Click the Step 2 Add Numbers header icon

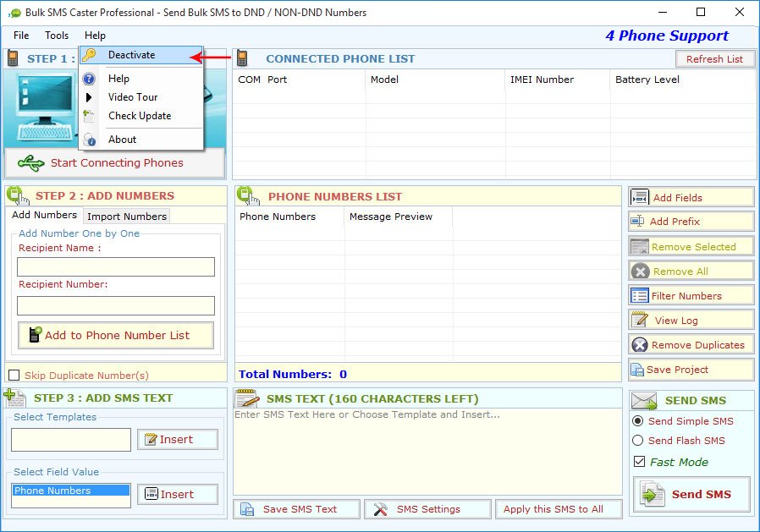click(18, 195)
